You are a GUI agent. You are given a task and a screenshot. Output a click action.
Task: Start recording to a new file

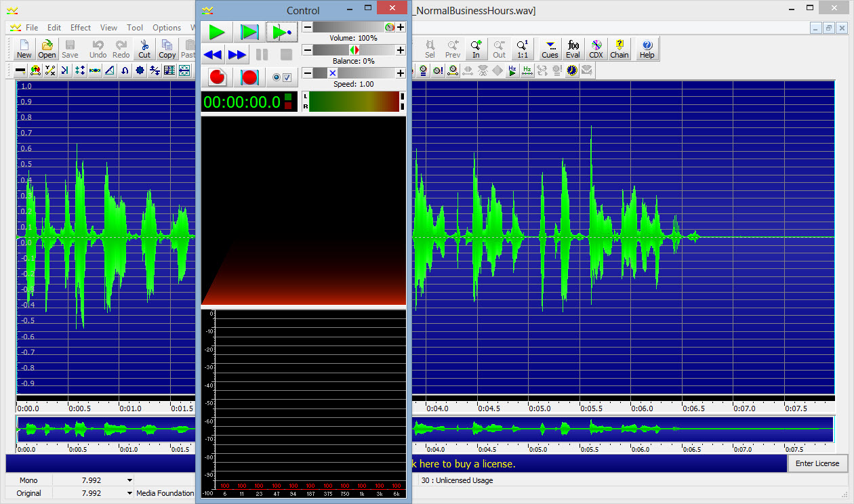(217, 77)
